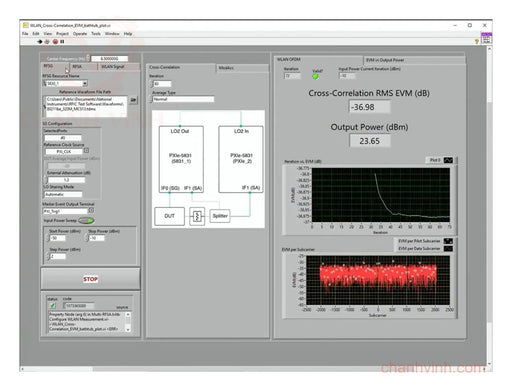Click the EVM per Data Subcarrier legend swatch
The image size is (512, 391).
448,249
